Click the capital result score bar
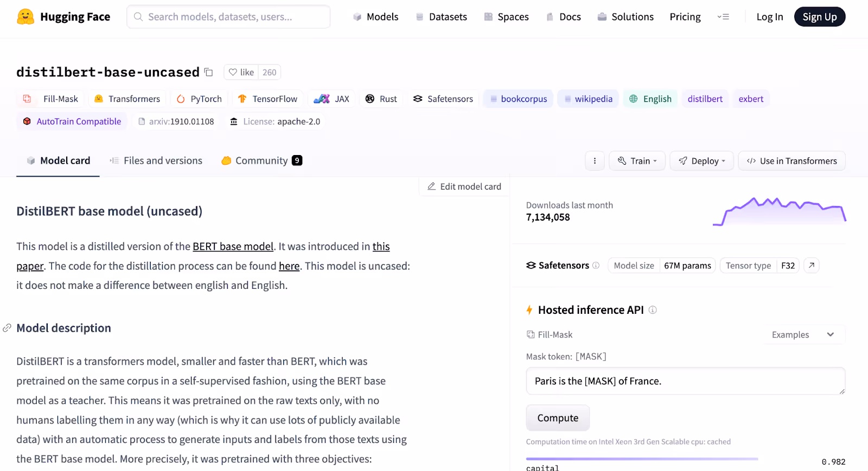868x471 pixels. [642, 459]
